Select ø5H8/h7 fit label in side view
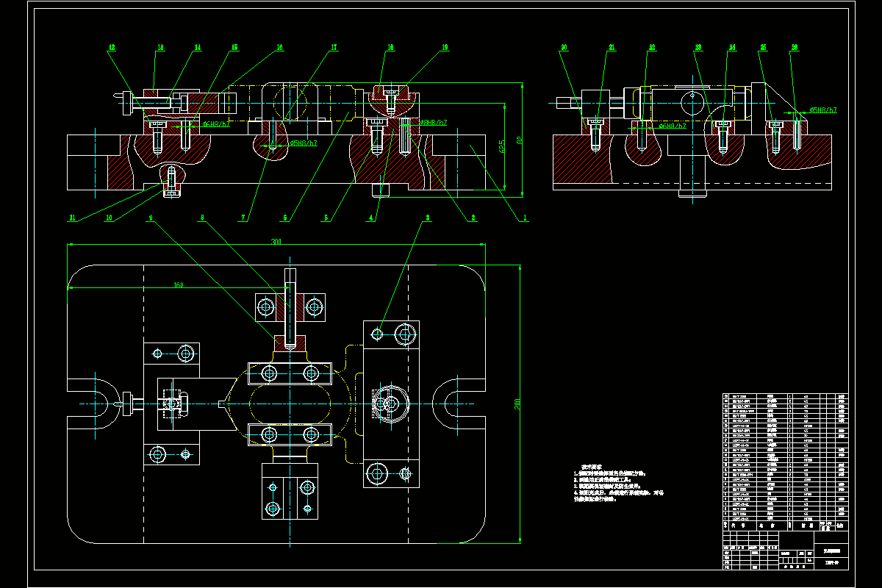The width and height of the screenshot is (882, 588). [823, 110]
